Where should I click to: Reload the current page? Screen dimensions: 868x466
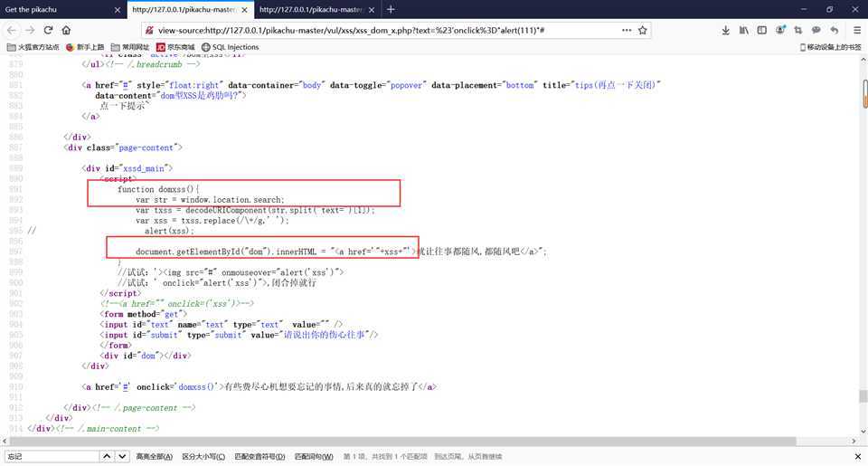click(48, 30)
